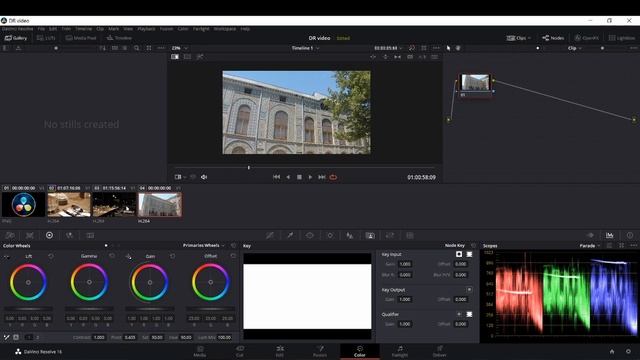
Task: Stop playback in the viewer
Action: click(299, 177)
